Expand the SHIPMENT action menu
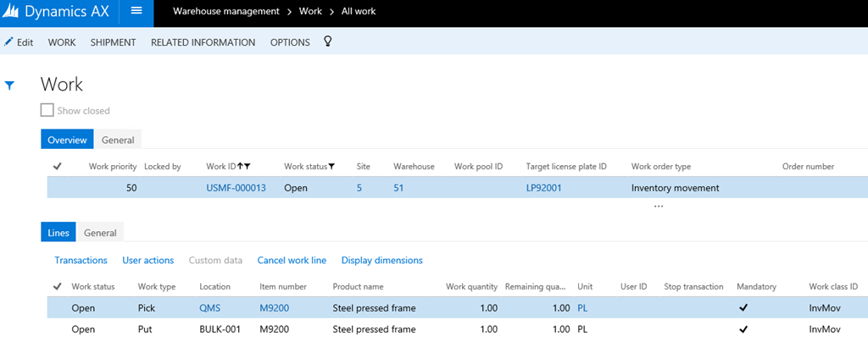 point(113,42)
